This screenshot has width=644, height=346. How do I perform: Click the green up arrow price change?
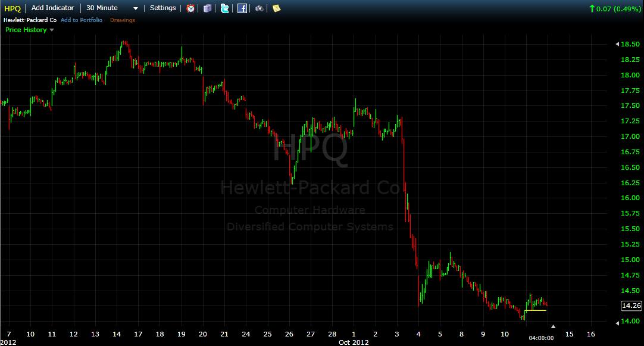[592, 8]
